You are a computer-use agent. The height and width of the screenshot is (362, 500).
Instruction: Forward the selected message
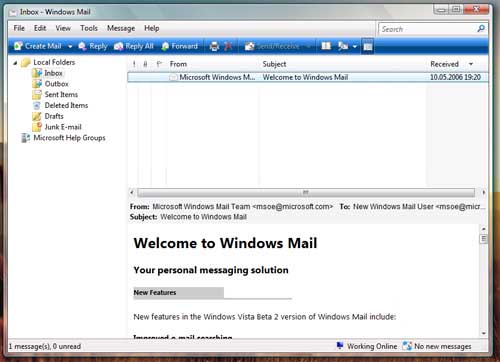click(179, 46)
